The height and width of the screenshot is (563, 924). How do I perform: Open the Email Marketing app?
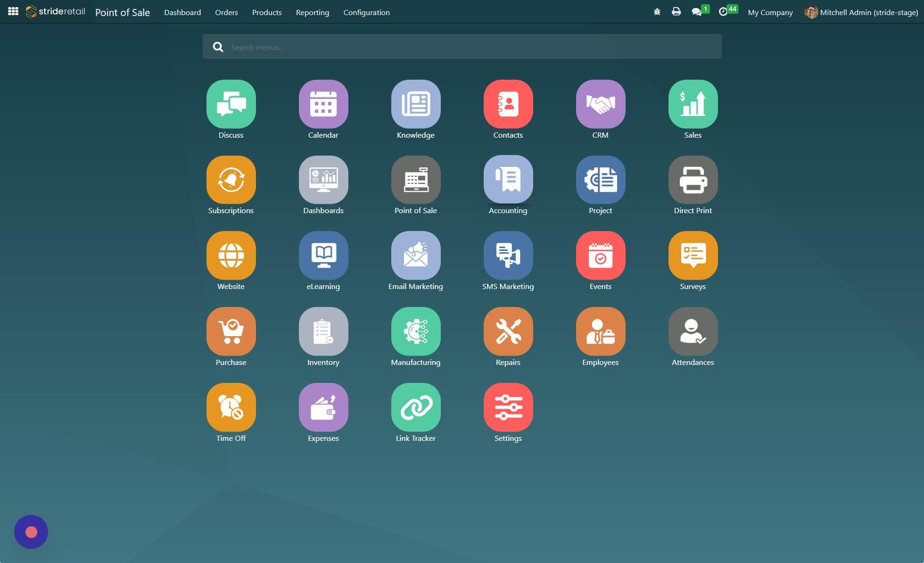pyautogui.click(x=415, y=256)
